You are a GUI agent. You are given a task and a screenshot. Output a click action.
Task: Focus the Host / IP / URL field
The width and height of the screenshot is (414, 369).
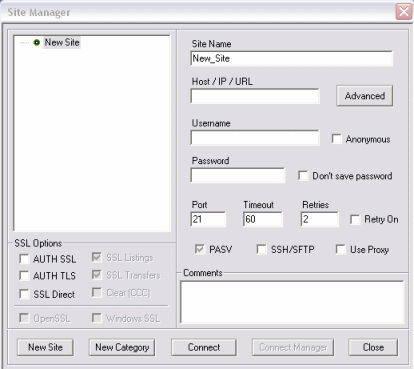click(255, 96)
